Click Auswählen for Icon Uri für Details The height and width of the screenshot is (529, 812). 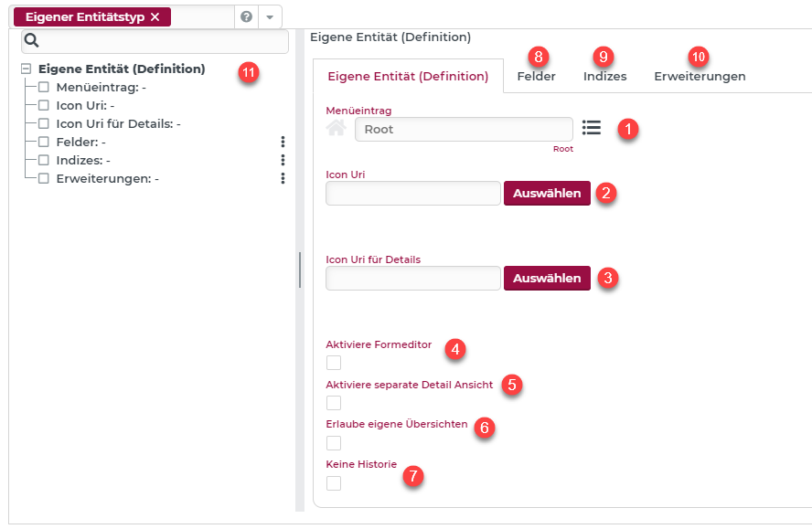547,279
